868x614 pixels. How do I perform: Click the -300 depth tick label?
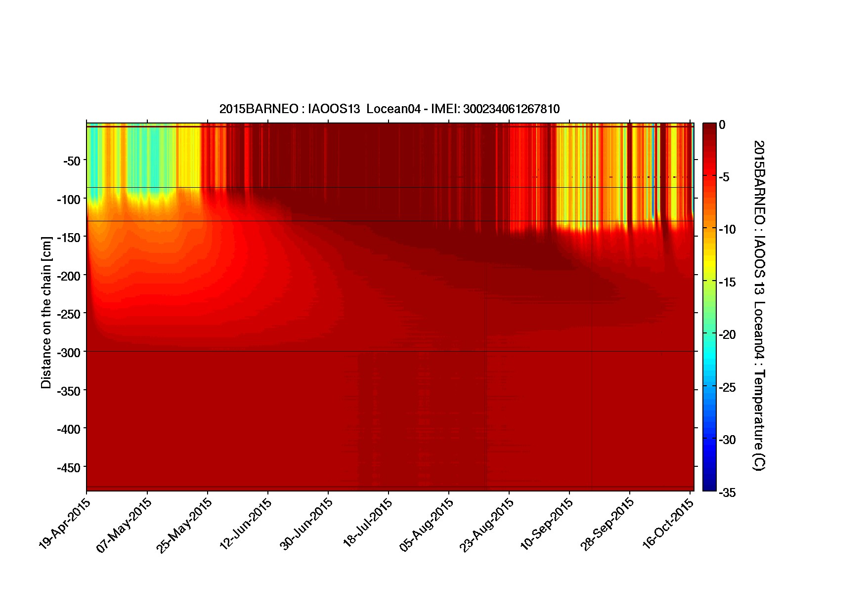pos(69,352)
